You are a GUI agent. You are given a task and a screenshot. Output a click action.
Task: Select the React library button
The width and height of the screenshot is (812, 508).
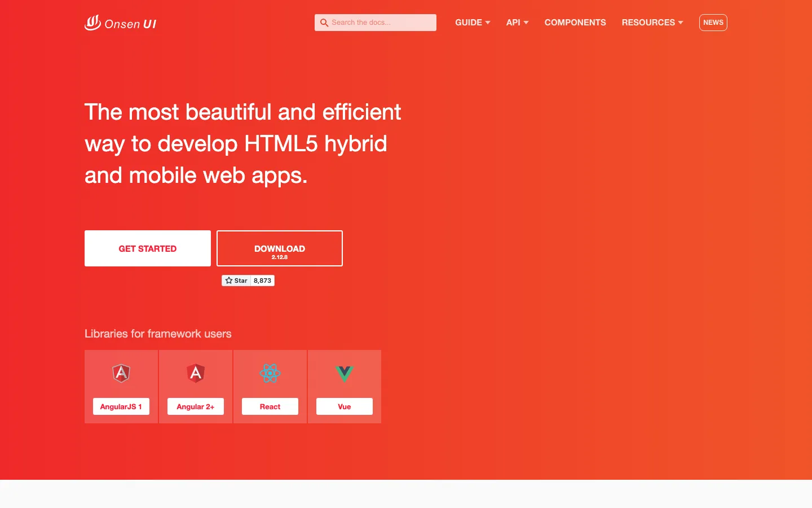[x=270, y=406]
